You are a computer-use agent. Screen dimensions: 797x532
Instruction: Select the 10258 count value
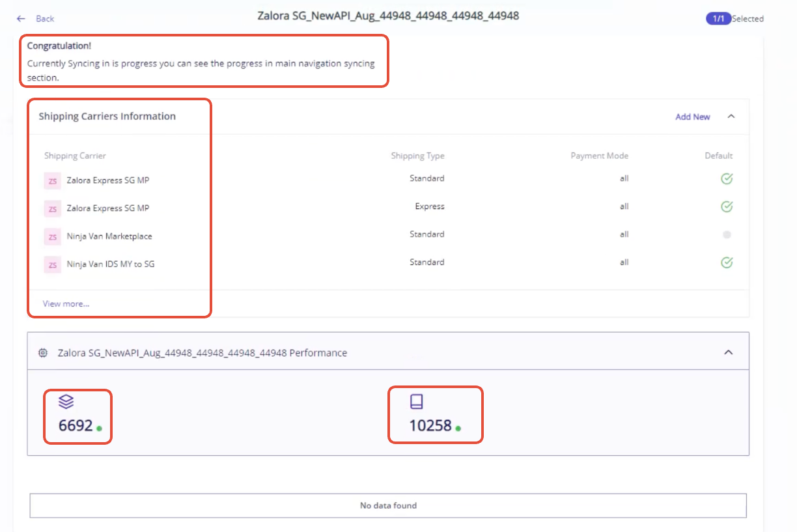430,426
